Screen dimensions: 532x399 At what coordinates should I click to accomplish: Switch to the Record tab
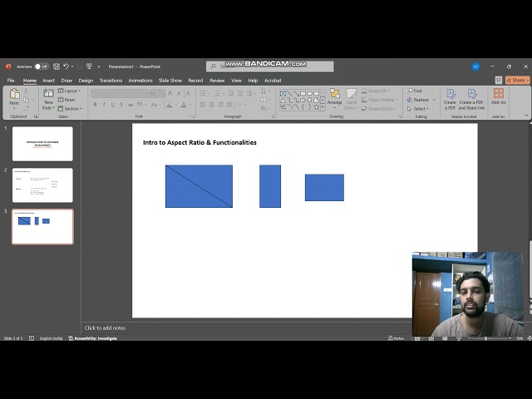[x=195, y=81]
